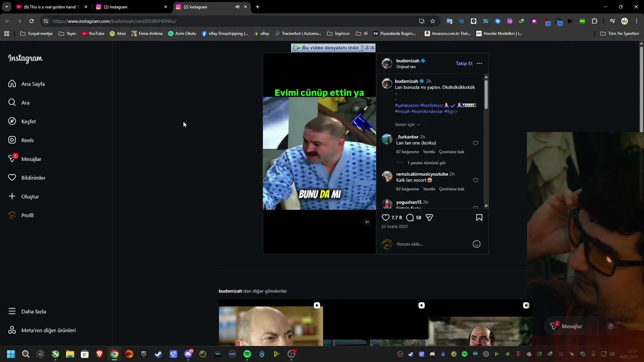Open Tüm Yer İşaretleri folder
The height and width of the screenshot is (362, 644).
[x=620, y=34]
